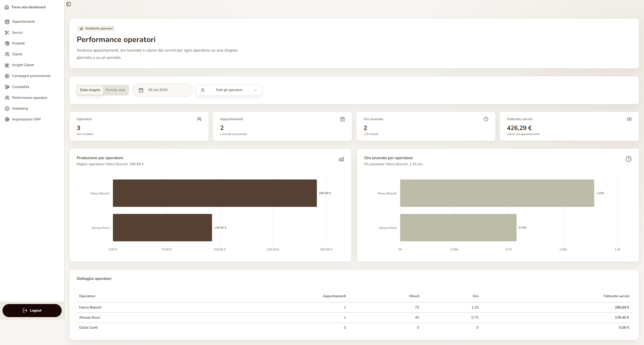
Task: Click the Statistiche operatori badge
Action: coord(96,28)
